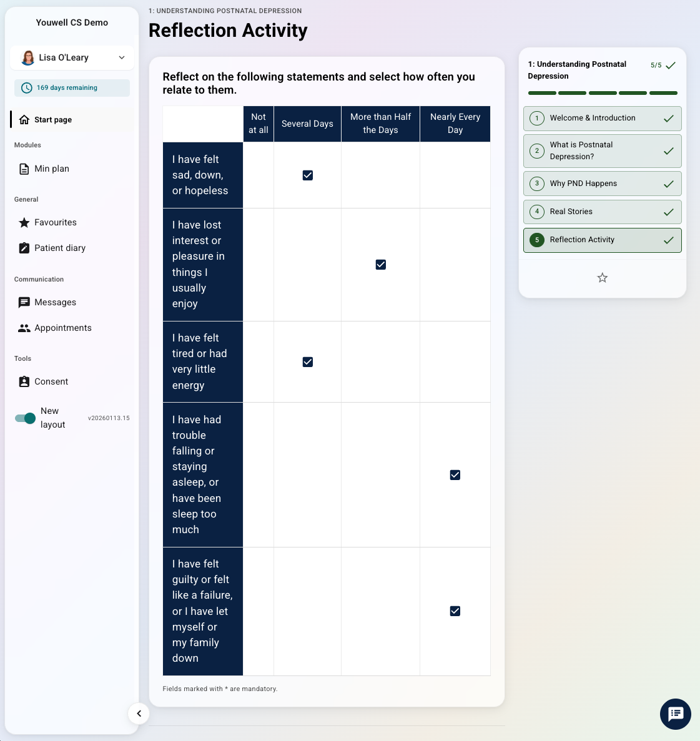Screen dimensions: 700x741
Task: Uncheck Nearly Every Day for felt guilty or failure
Action: pyautogui.click(x=455, y=611)
